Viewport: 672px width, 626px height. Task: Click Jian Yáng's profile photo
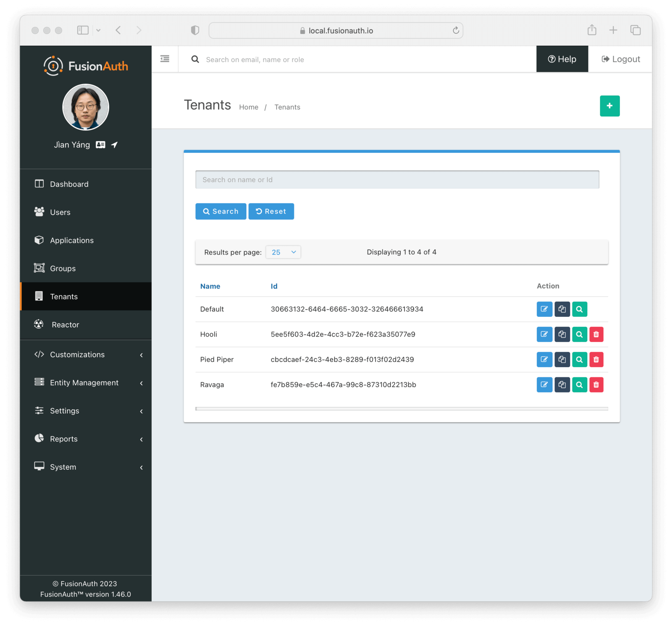tap(86, 107)
